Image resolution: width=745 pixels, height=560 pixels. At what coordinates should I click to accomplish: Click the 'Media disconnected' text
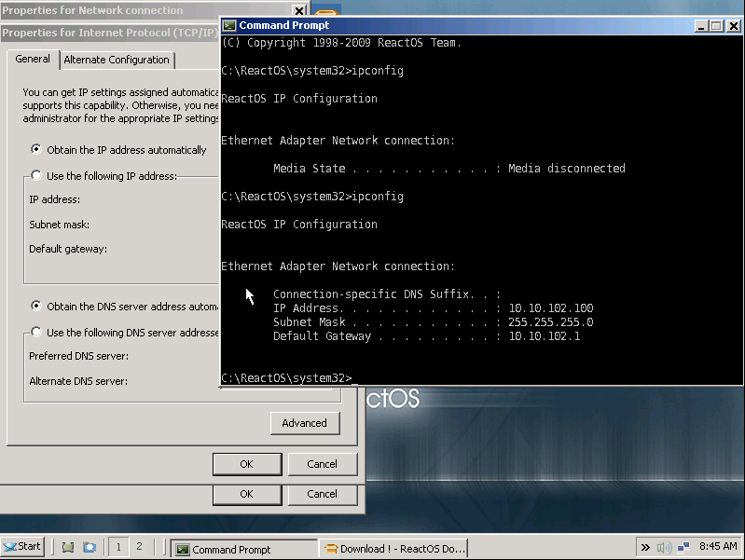566,168
